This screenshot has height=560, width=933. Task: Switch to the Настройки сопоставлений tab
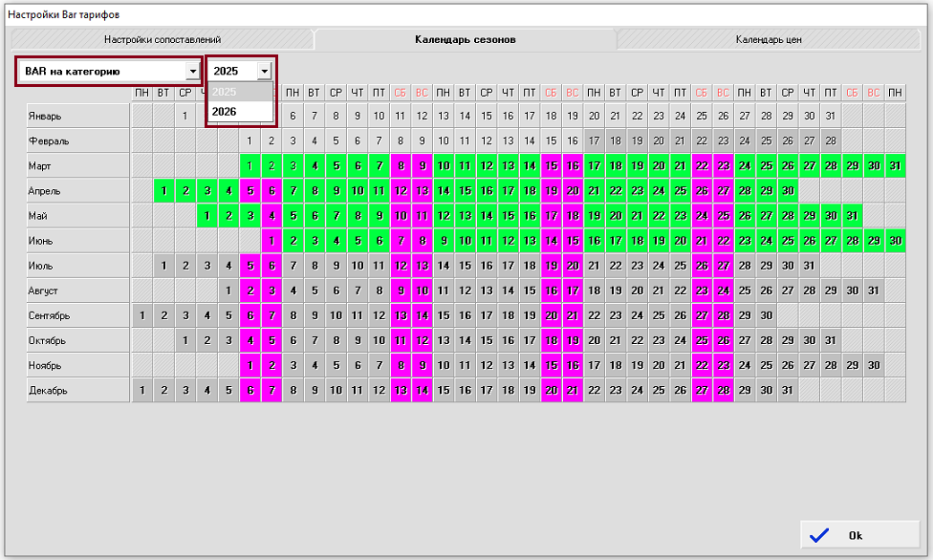(163, 40)
